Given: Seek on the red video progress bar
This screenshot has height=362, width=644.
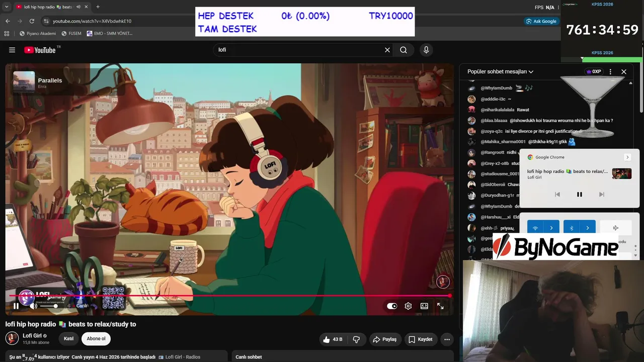Looking at the screenshot, I should click(229, 296).
